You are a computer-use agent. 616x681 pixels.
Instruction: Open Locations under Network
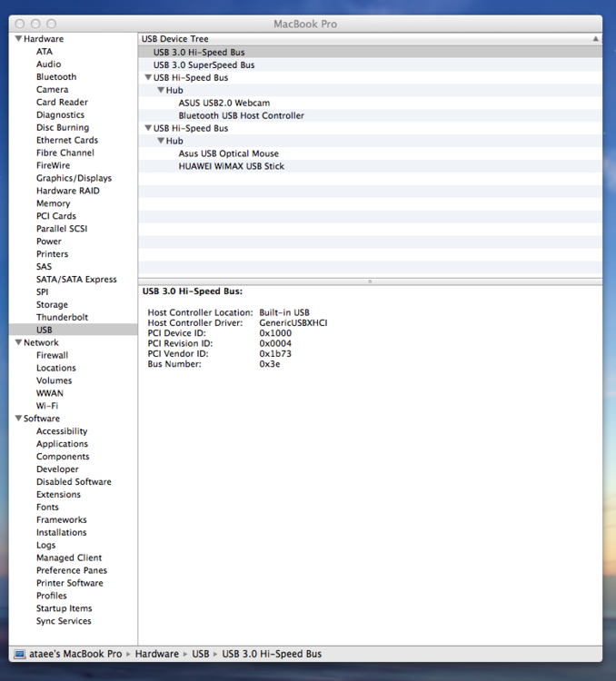(x=56, y=368)
